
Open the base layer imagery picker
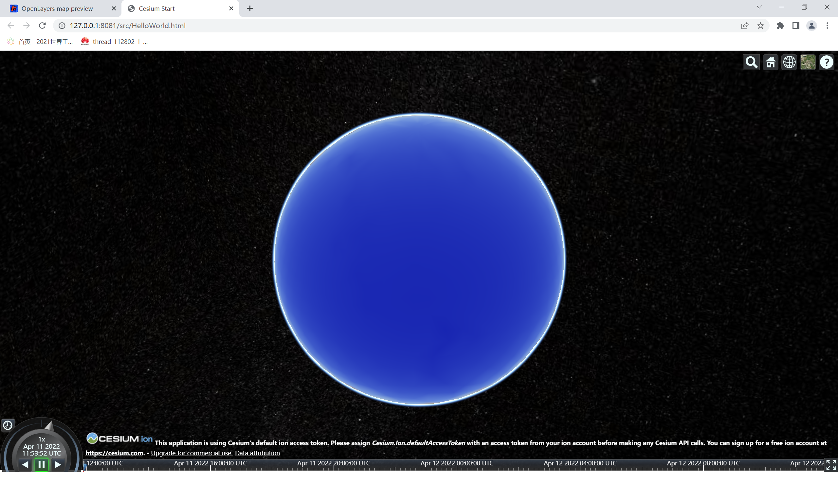point(808,63)
